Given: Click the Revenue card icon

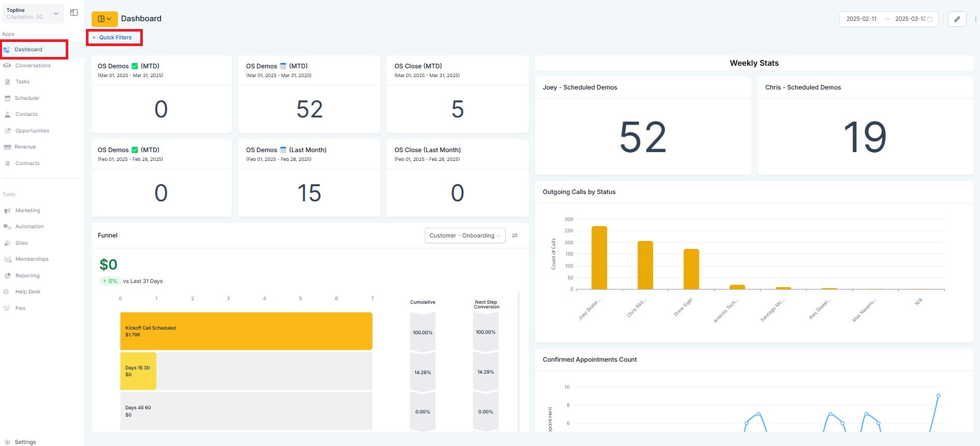Looking at the screenshot, I should [7, 147].
